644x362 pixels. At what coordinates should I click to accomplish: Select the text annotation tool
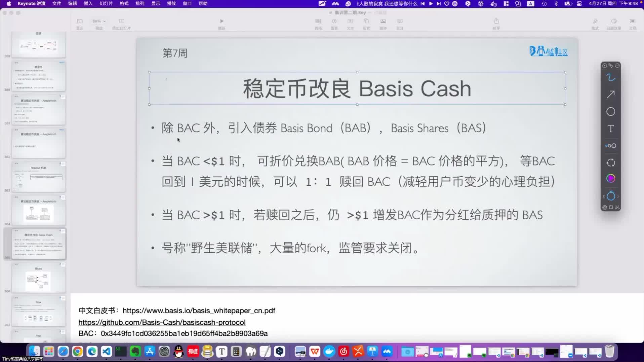click(x=610, y=129)
